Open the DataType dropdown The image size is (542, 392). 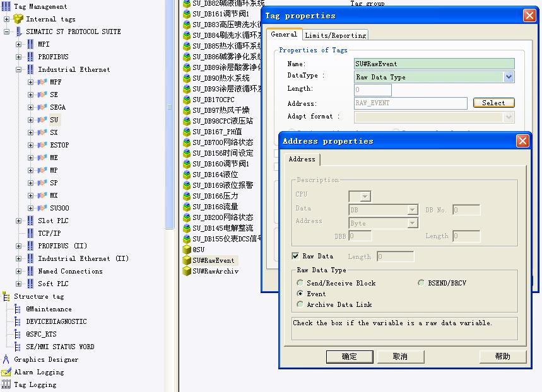[509, 77]
